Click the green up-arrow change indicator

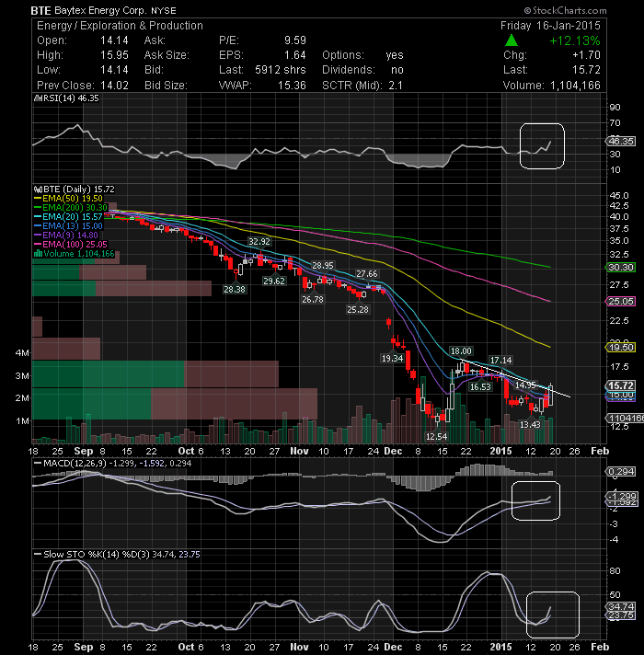(512, 40)
